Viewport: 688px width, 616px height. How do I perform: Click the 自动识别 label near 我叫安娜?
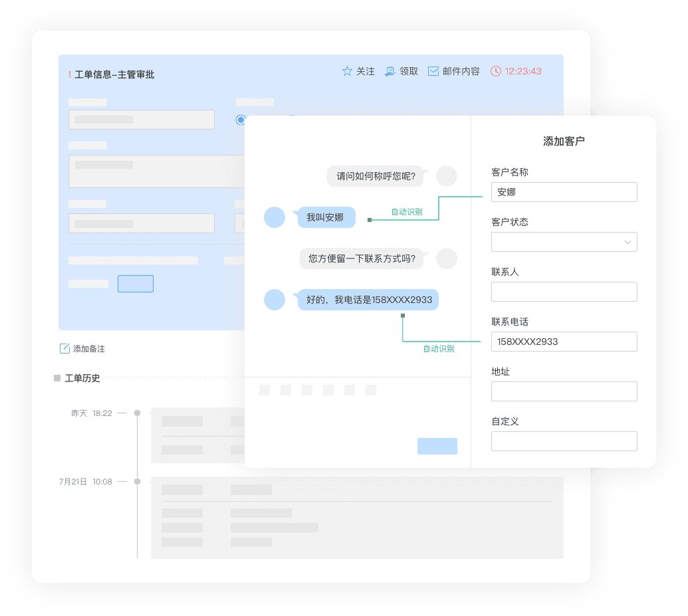coord(407,211)
